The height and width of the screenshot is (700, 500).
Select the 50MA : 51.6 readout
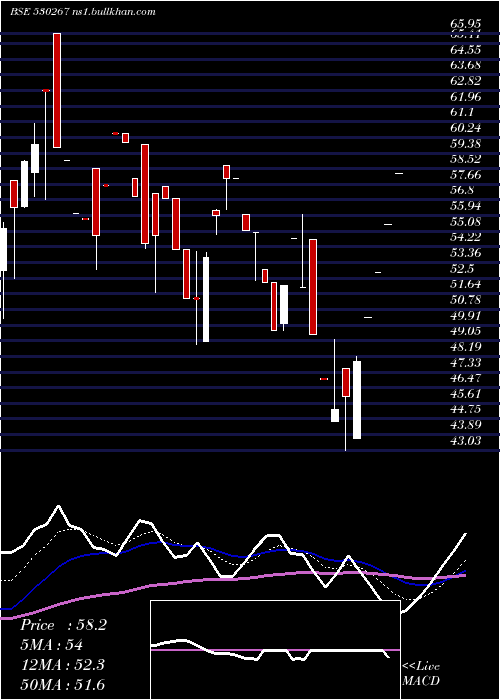point(62,685)
